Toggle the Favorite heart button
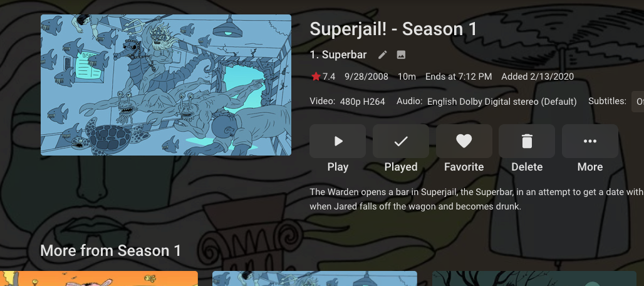This screenshot has width=644, height=286. tap(464, 141)
